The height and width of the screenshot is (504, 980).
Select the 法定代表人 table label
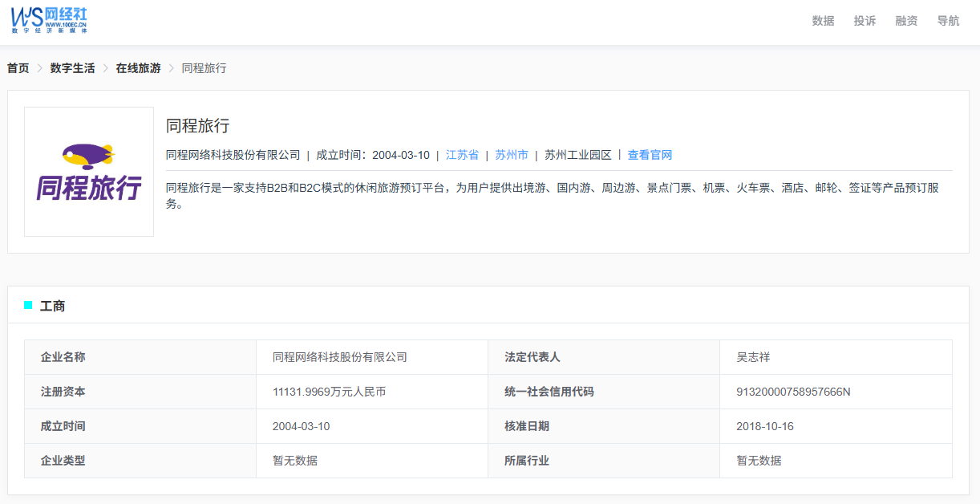pos(533,357)
